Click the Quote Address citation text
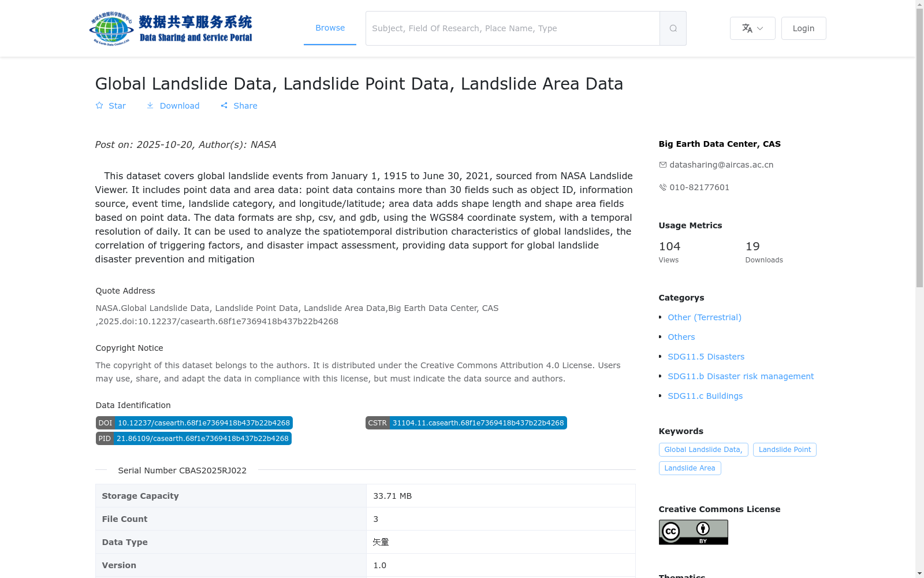The image size is (924, 578). (297, 315)
